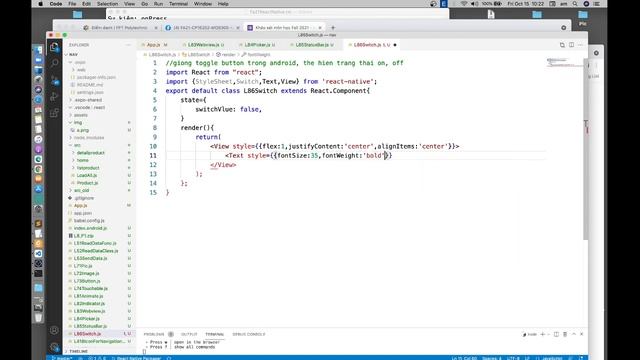
Task: Switch to L83Webview.js editor tab
Action: (203, 45)
